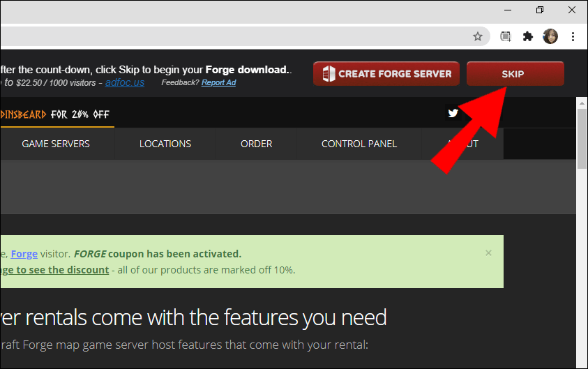Screen dimensions: 588x369
Task: Dismiss the green coupon notification
Action: [488, 253]
